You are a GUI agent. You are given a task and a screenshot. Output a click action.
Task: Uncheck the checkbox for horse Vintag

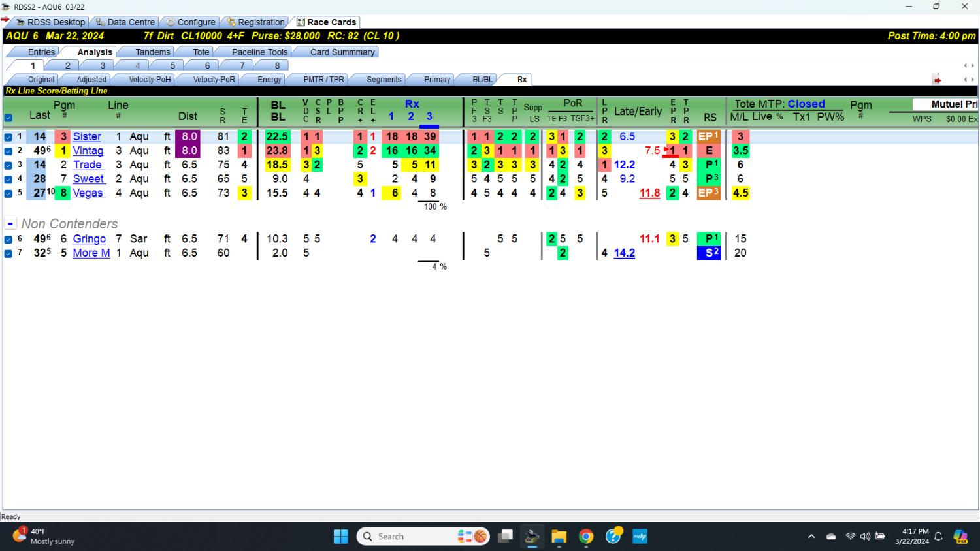(8, 151)
